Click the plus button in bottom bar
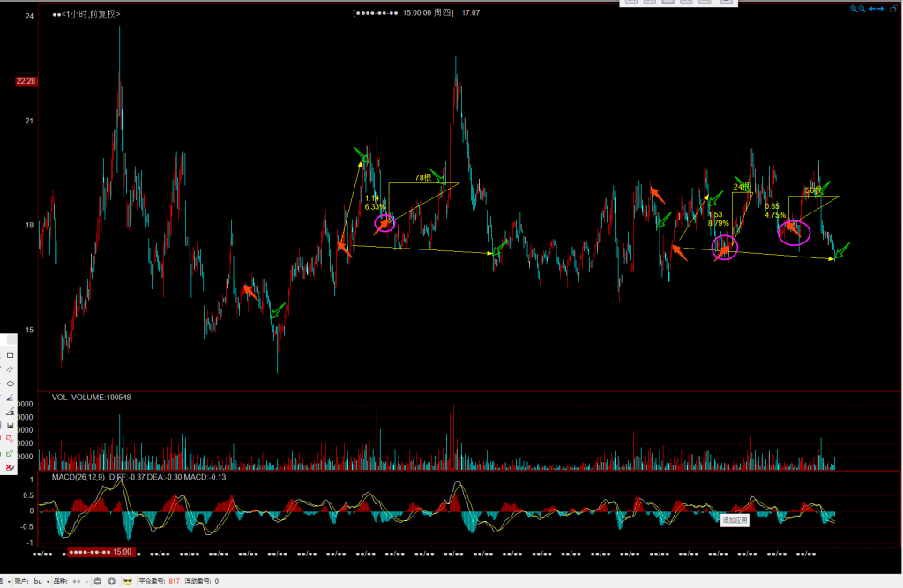Screen dimensions: 903x588 (x=112, y=582)
